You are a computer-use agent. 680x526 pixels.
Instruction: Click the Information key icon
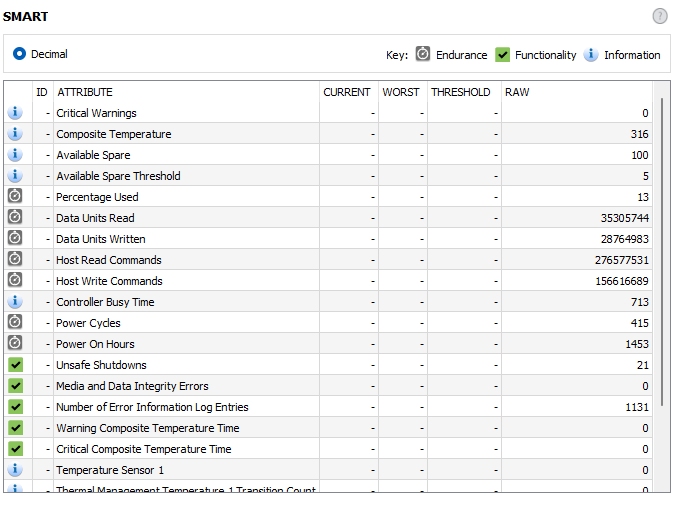(591, 55)
